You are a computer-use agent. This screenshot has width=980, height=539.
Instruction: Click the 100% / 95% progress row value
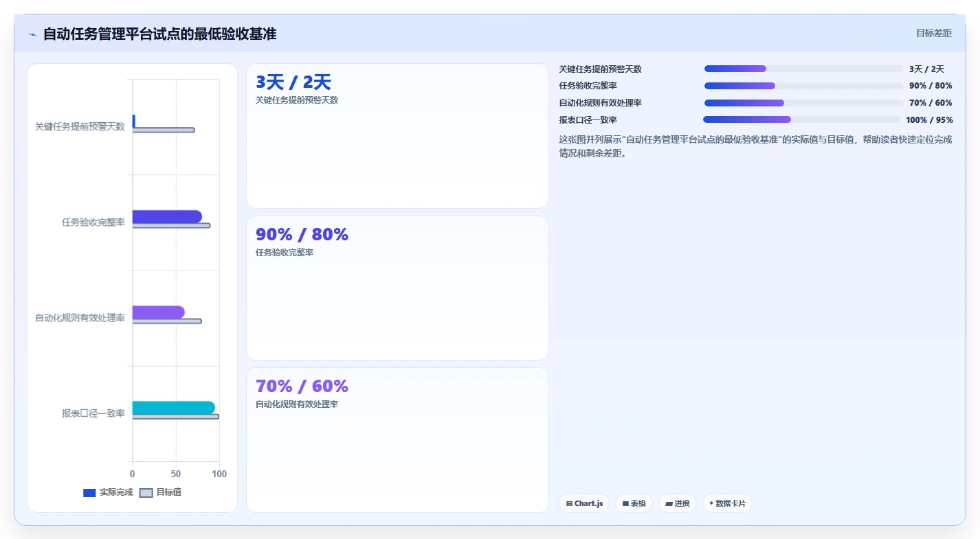pyautogui.click(x=929, y=120)
